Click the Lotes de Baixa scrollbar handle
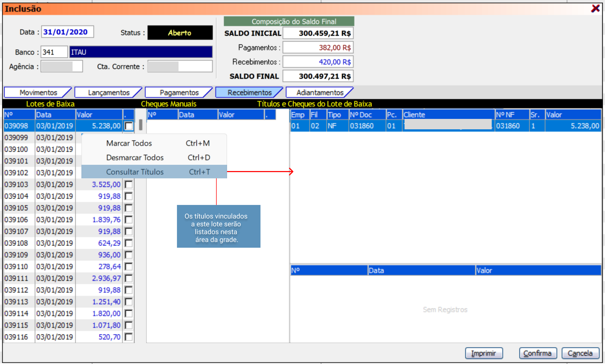The height and width of the screenshot is (364, 605). point(141,125)
